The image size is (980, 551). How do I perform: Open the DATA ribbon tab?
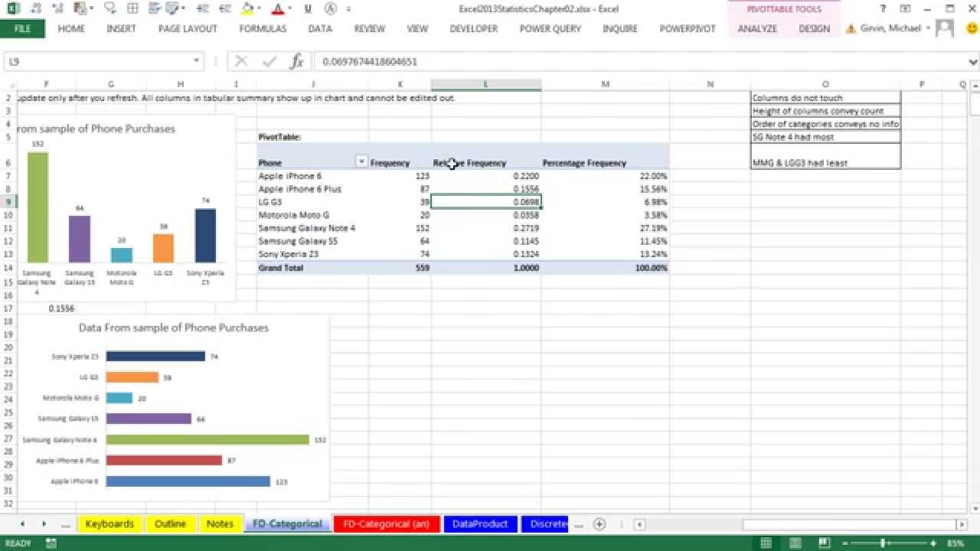320,28
